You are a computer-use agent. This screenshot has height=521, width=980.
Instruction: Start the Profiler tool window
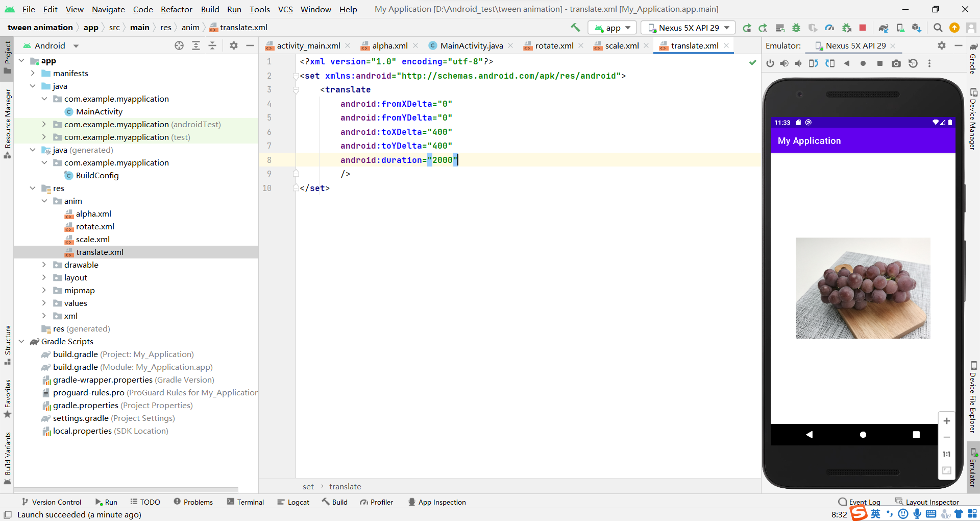(377, 502)
